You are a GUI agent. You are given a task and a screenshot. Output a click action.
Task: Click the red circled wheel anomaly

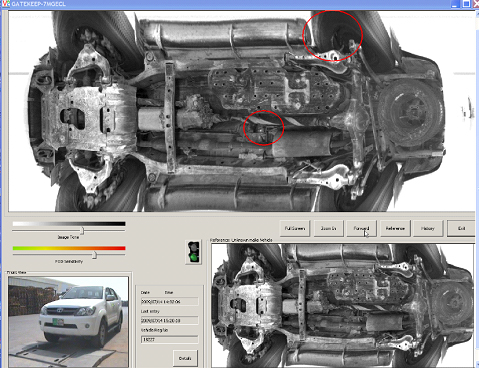click(x=333, y=36)
